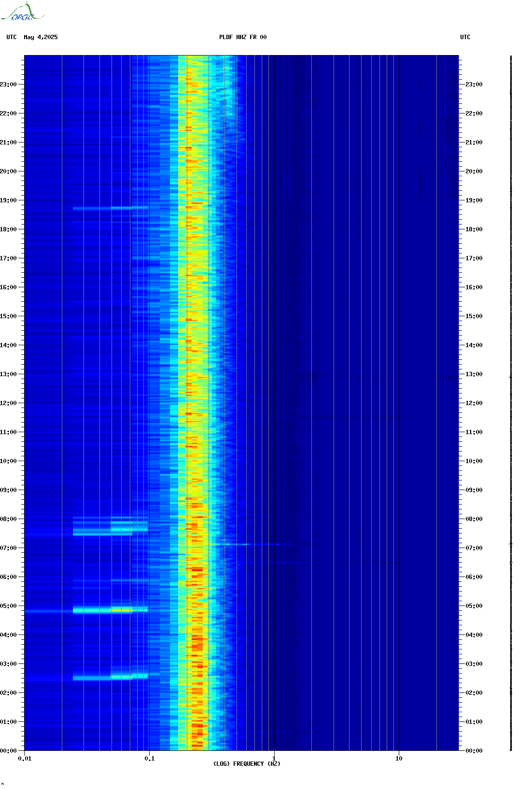
Task: Click the 0.1 frequency tick label
Action: click(150, 758)
